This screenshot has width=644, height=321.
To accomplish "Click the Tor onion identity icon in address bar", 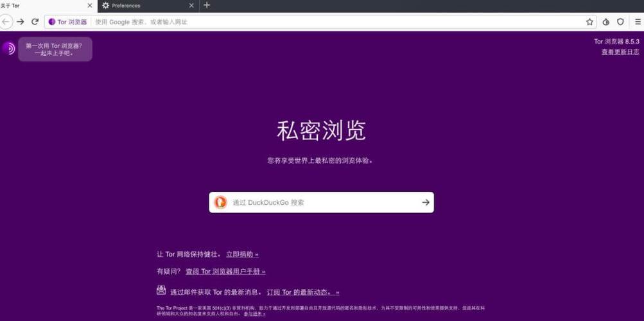I will pyautogui.click(x=52, y=22).
